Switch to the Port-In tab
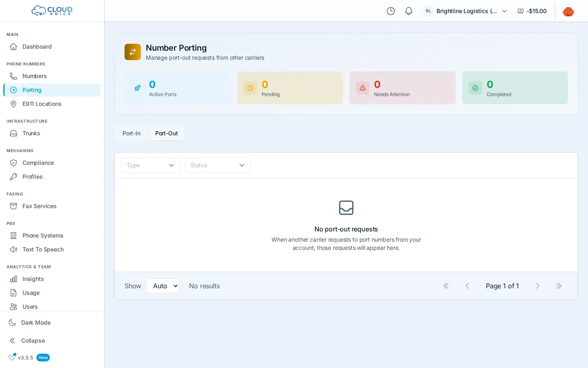 click(x=131, y=133)
